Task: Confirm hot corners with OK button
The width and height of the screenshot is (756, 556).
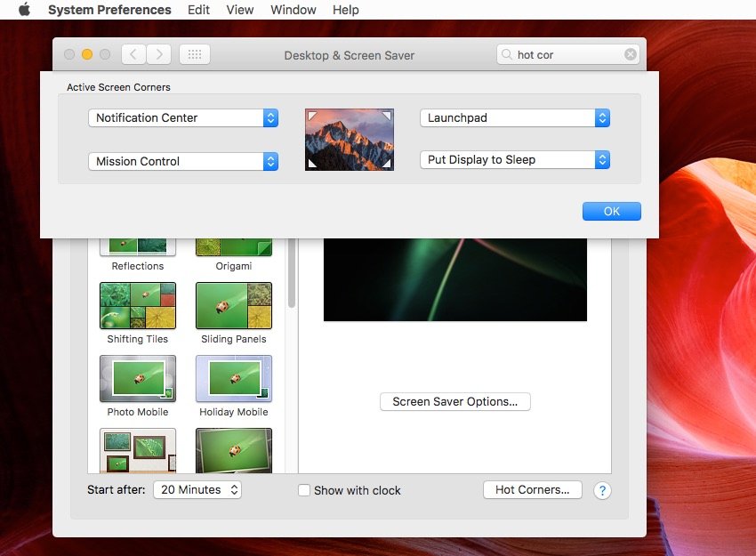Action: [611, 211]
